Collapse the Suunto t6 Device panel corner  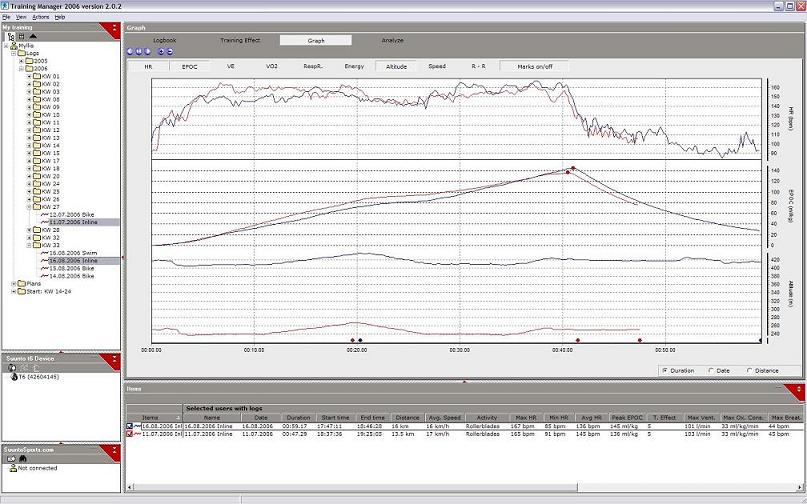(x=116, y=356)
